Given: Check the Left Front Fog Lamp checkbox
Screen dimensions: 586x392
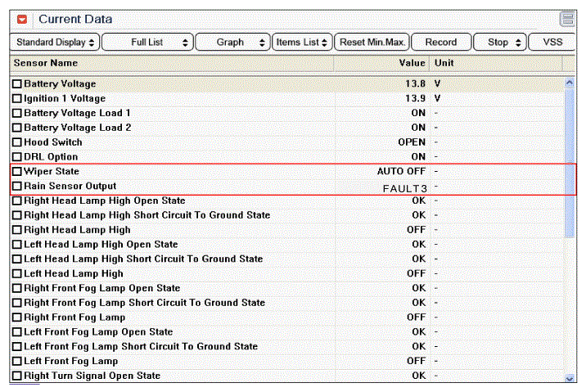Looking at the screenshot, I should [x=17, y=362].
